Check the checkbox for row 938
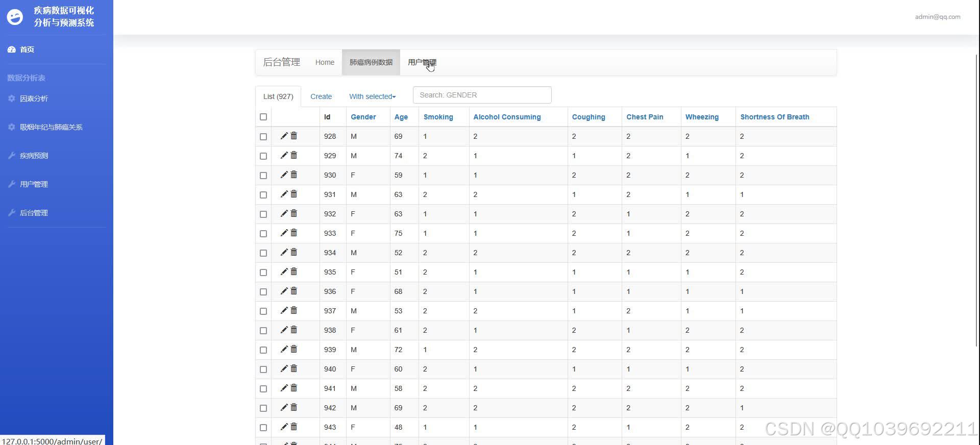980x445 pixels. 263,331
